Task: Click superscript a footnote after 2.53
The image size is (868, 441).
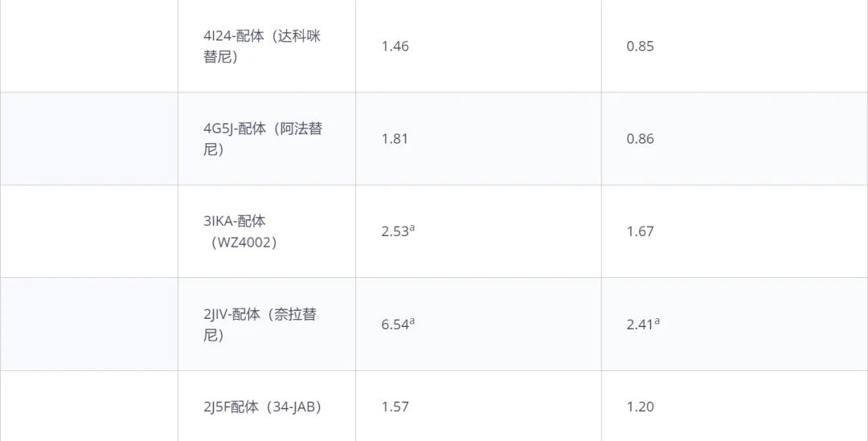Action: point(411,227)
